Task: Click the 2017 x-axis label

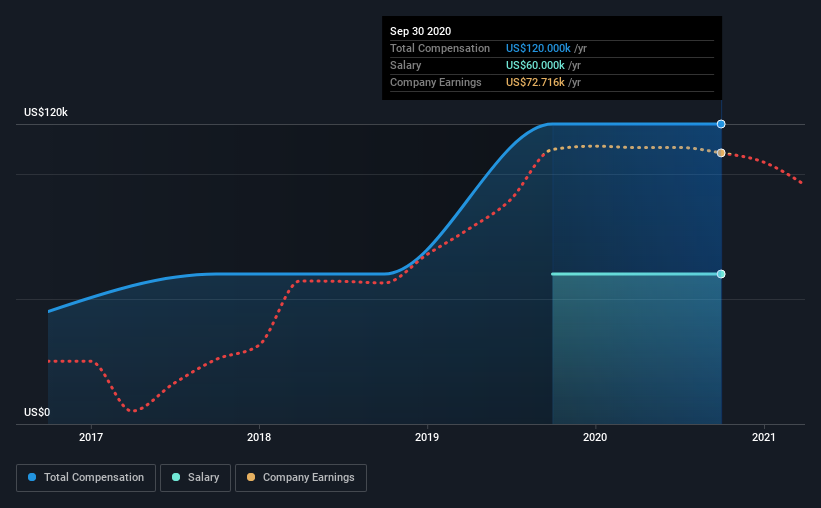Action: [91, 437]
